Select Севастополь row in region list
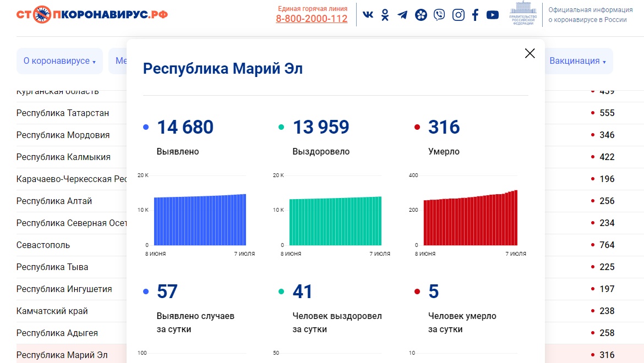 click(43, 245)
